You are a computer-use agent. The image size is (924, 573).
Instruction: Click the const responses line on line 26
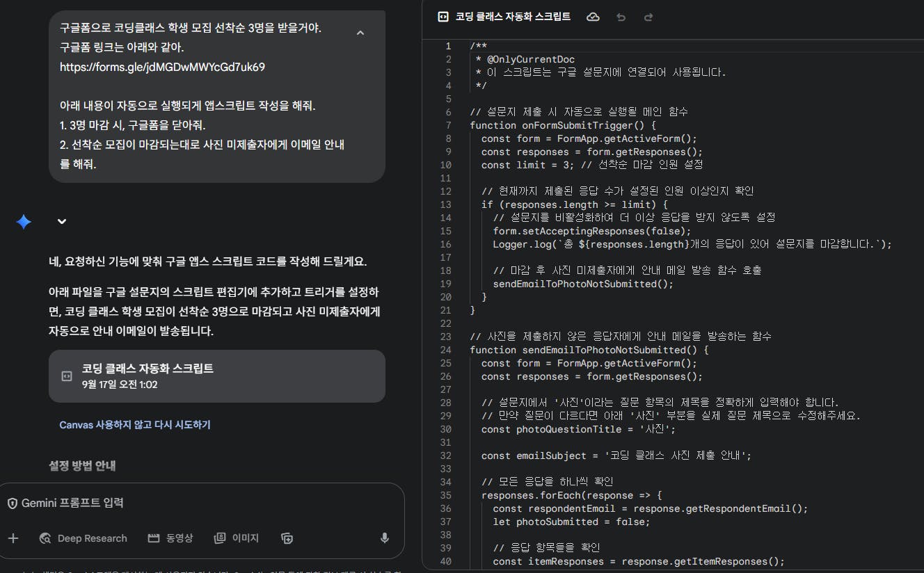point(592,376)
